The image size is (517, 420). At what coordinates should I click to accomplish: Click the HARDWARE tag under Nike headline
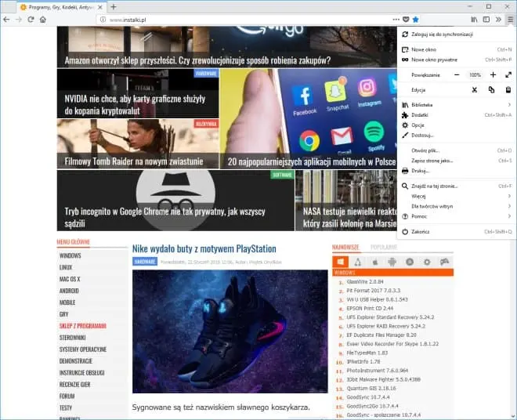pyautogui.click(x=145, y=262)
